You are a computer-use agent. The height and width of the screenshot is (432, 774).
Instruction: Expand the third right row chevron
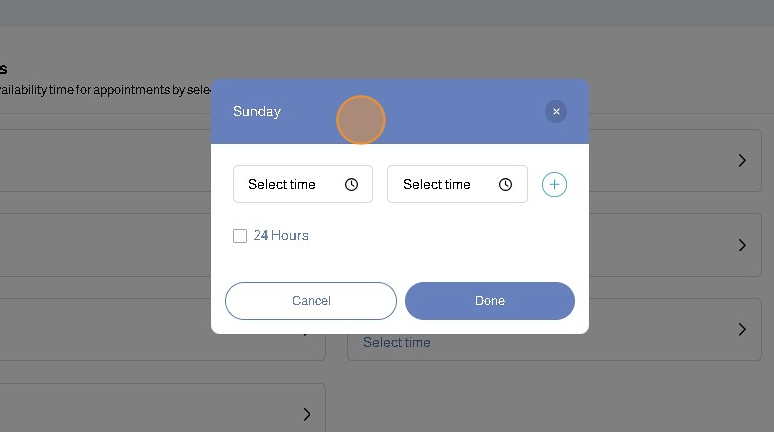click(x=742, y=329)
